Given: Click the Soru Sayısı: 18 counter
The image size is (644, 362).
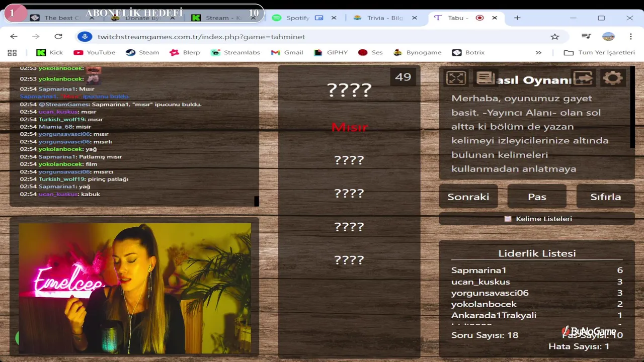Looking at the screenshot, I should pos(485,335).
